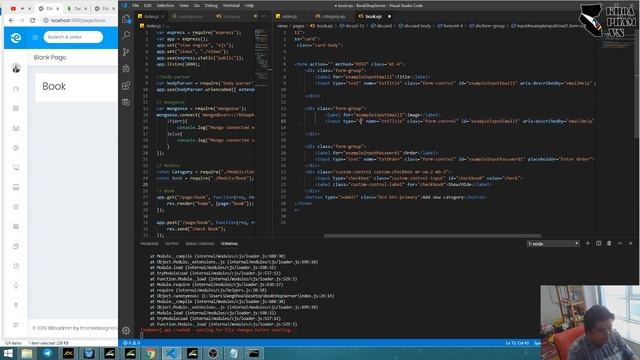Switch to the PROBLEMS panel tab
The width and height of the screenshot is (640, 360).
(x=149, y=244)
